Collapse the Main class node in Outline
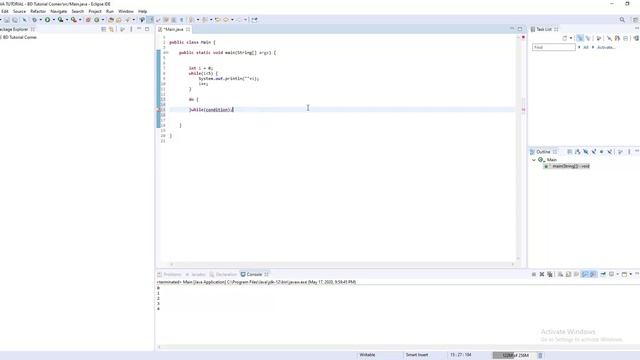Image resolution: width=640 pixels, height=360 pixels. [534, 160]
